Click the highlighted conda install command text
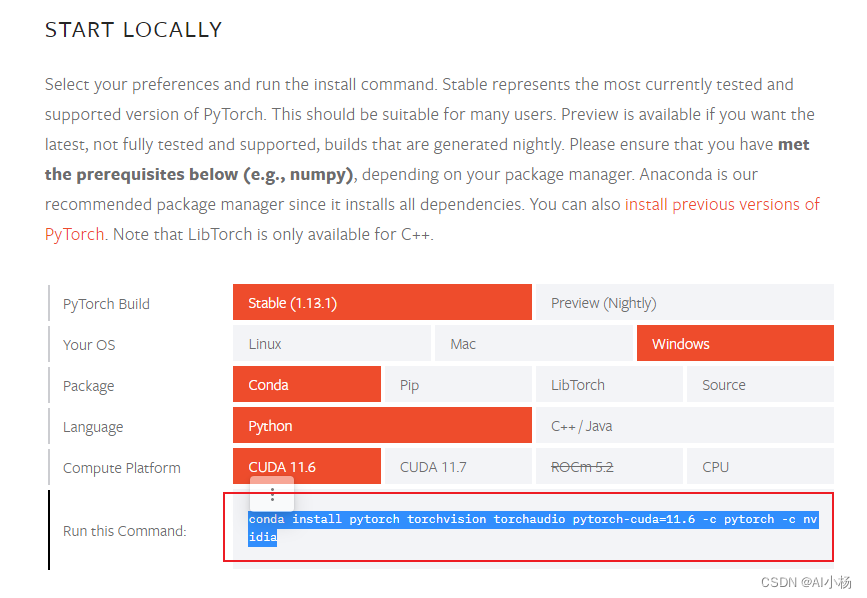The width and height of the screenshot is (867, 598). pyautogui.click(x=533, y=527)
